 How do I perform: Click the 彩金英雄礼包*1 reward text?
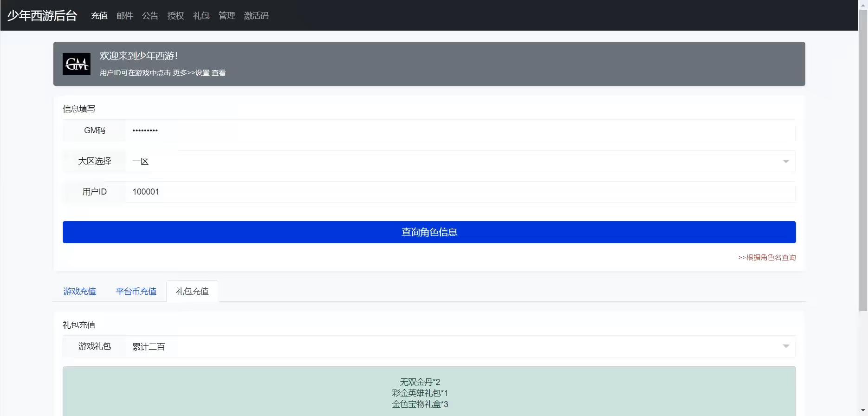(420, 393)
